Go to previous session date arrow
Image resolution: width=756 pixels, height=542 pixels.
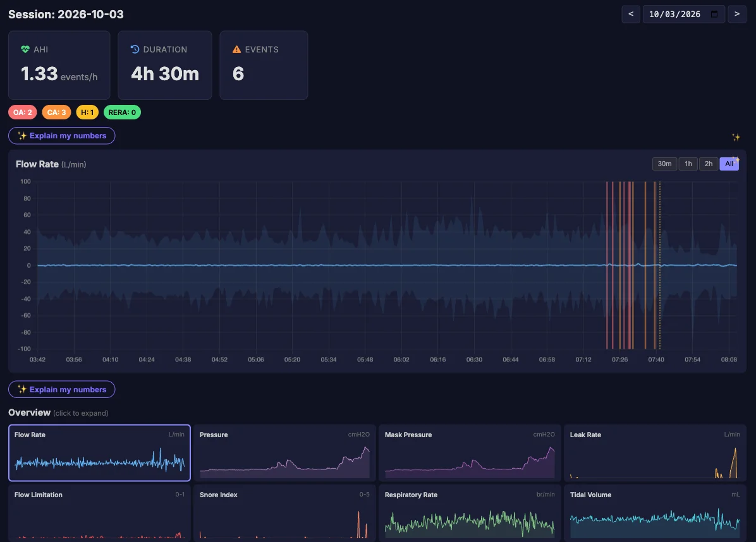tap(631, 14)
